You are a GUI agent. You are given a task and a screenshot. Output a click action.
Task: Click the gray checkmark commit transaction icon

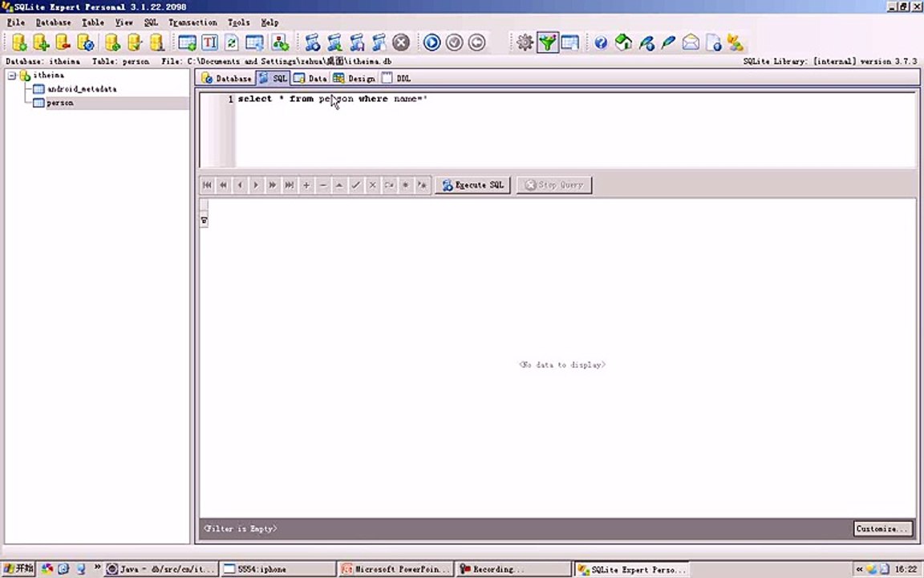pyautogui.click(x=454, y=43)
